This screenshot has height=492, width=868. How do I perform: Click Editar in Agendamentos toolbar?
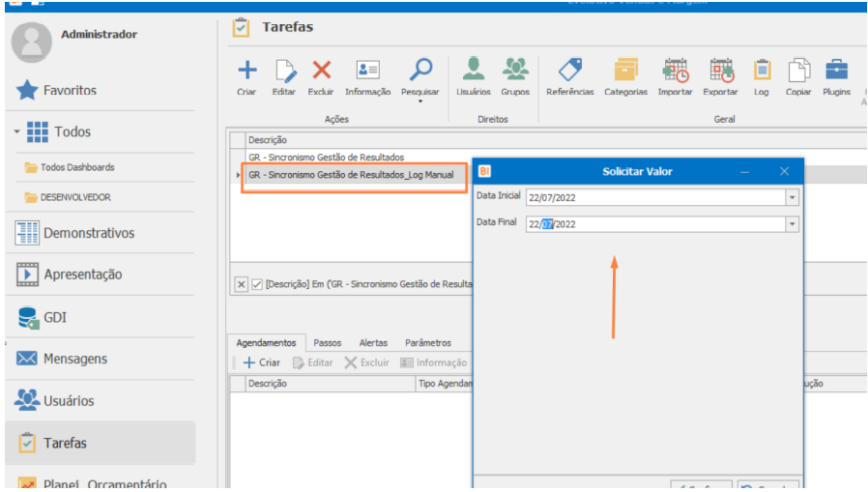click(x=313, y=362)
